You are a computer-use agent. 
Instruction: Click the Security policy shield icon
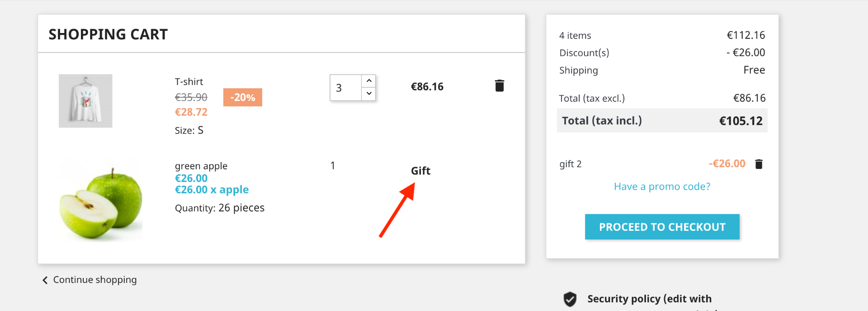coord(570,299)
